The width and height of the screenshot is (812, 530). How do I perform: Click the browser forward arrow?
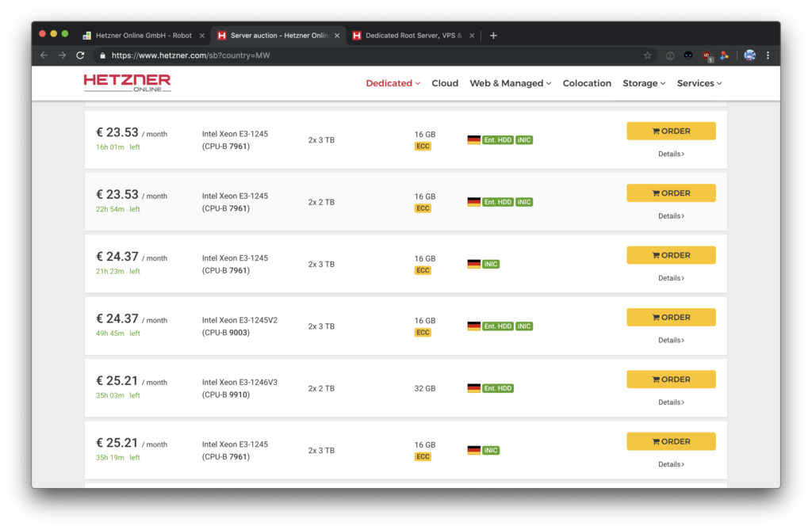click(x=62, y=55)
